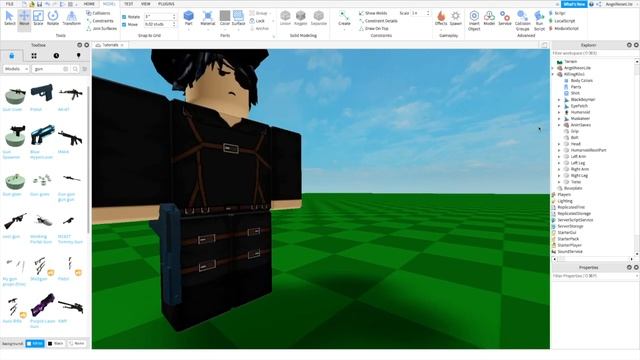Click the Separate solid modeling icon
Viewport: 640px width, 360px height.
click(318, 18)
